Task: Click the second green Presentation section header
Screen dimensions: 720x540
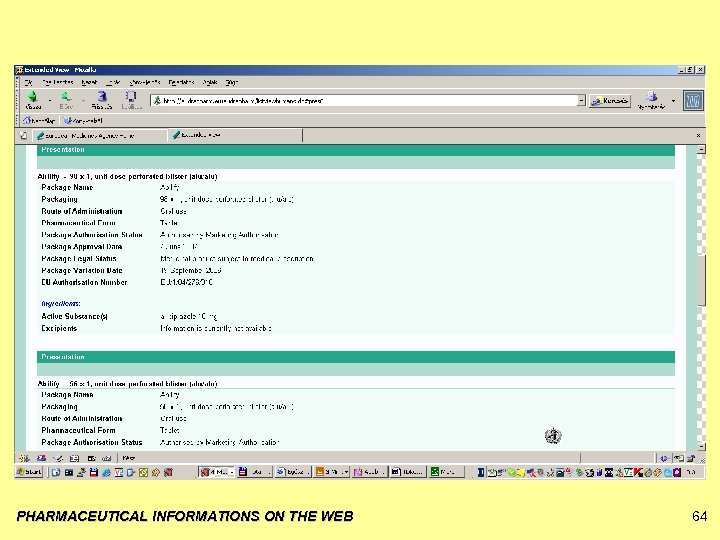Action: pos(356,357)
